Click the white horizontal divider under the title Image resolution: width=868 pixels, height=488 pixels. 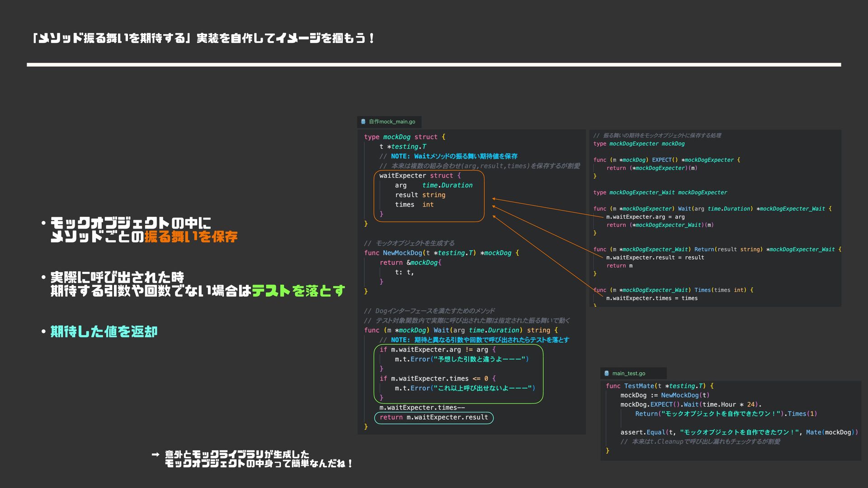point(434,65)
